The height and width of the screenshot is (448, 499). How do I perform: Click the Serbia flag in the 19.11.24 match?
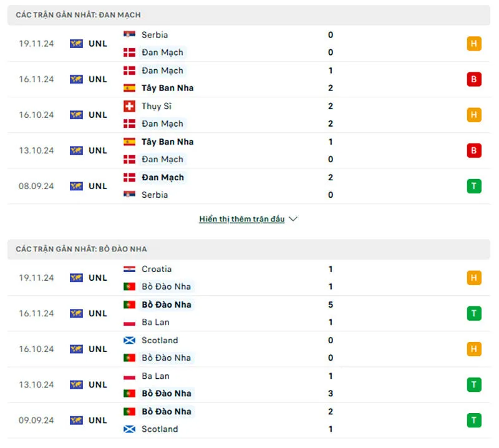coord(129,35)
